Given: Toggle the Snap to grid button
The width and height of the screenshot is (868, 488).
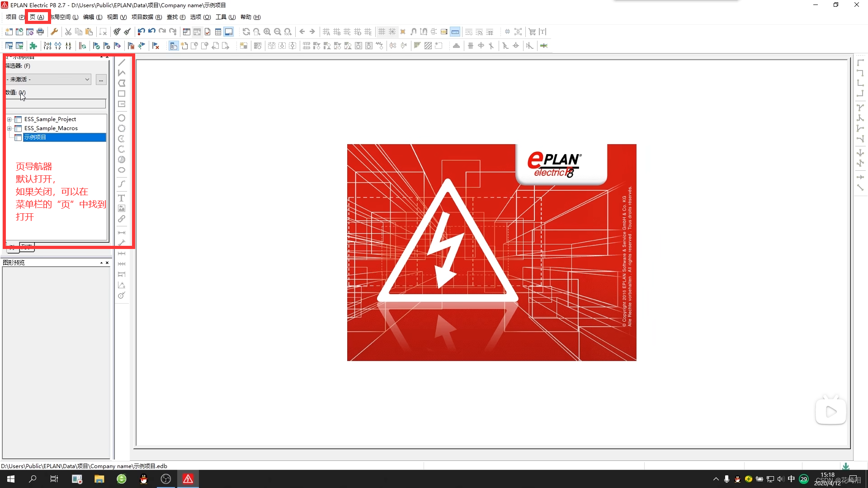Looking at the screenshot, I should pos(392,32).
